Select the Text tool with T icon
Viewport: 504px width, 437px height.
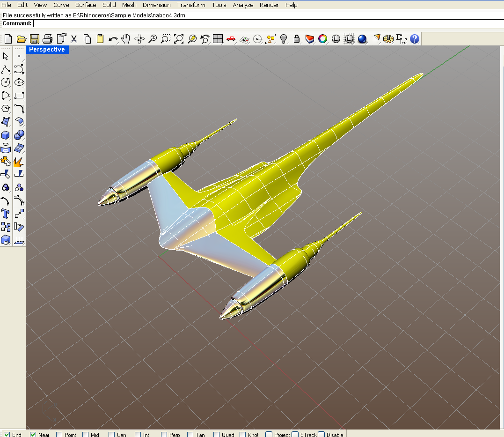point(6,214)
